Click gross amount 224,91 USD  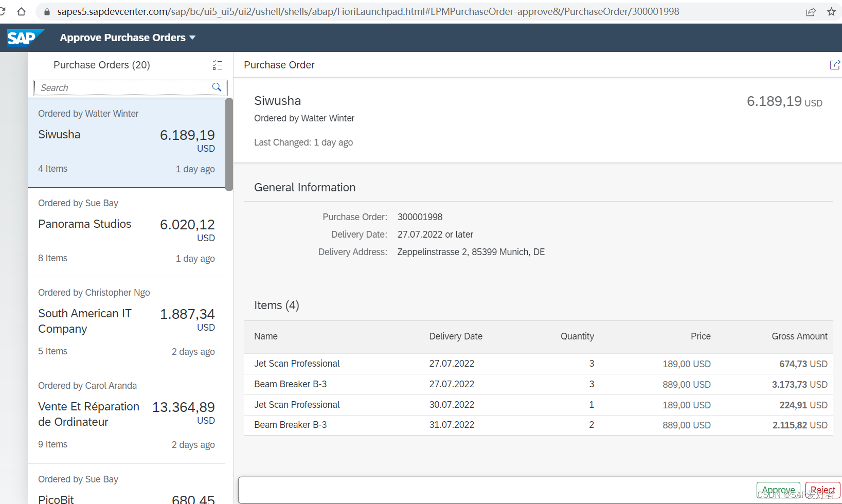tap(803, 405)
